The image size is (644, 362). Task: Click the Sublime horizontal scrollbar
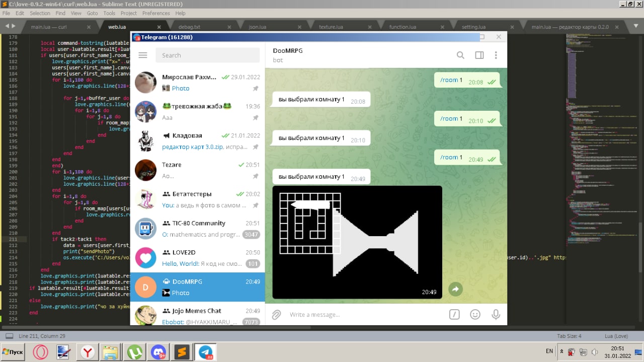coord(156,327)
